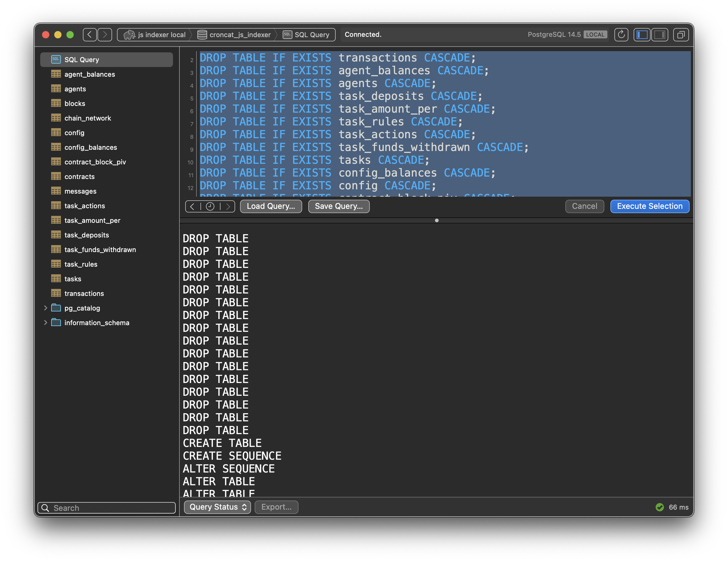
Task: Click the single-pane layout icon
Action: (x=661, y=34)
